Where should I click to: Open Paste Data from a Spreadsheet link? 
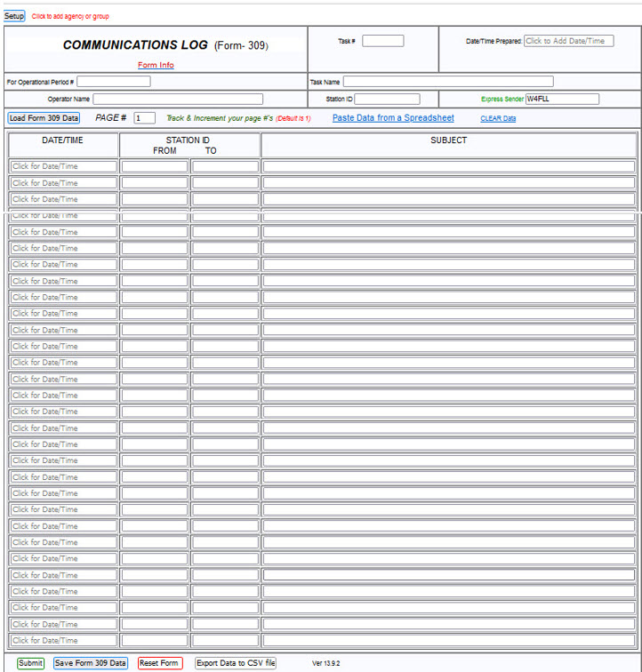pos(393,118)
